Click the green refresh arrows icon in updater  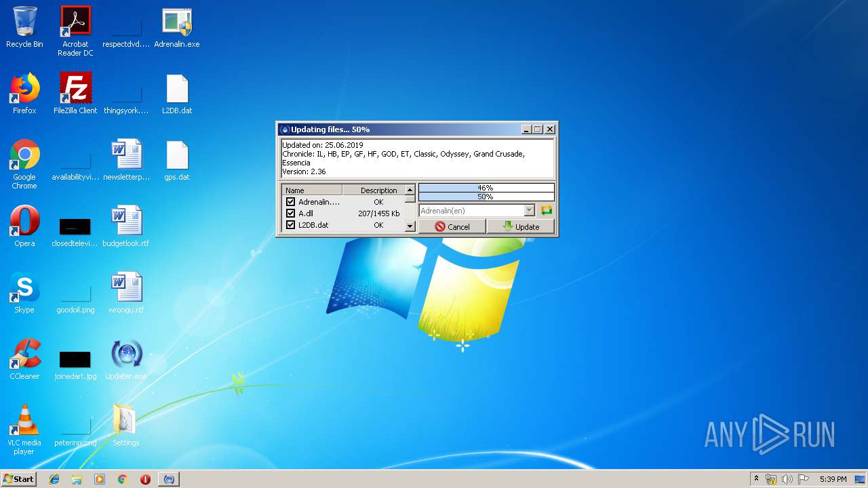click(x=547, y=211)
